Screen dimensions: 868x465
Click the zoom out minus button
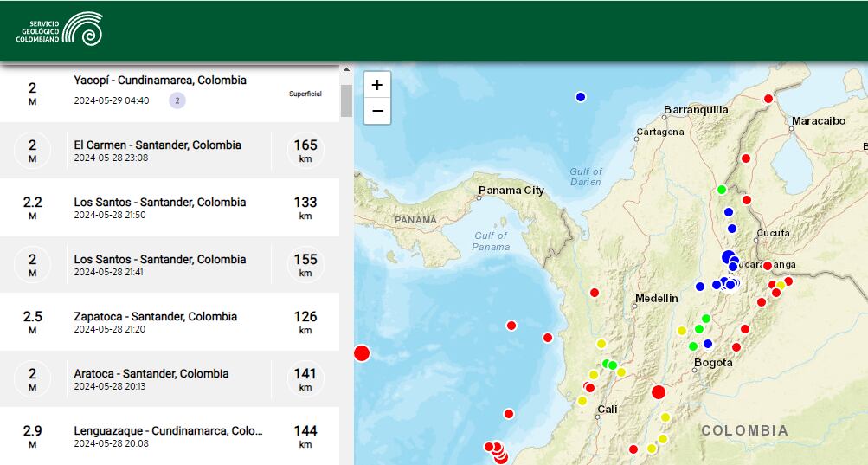coord(377,111)
